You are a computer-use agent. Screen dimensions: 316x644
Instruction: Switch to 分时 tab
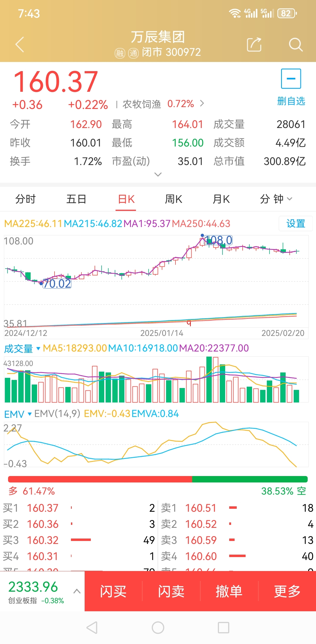tap(26, 199)
